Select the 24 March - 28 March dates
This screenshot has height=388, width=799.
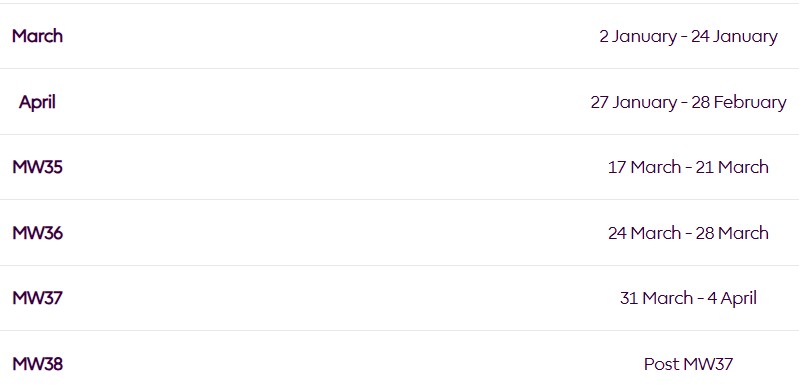(x=688, y=233)
